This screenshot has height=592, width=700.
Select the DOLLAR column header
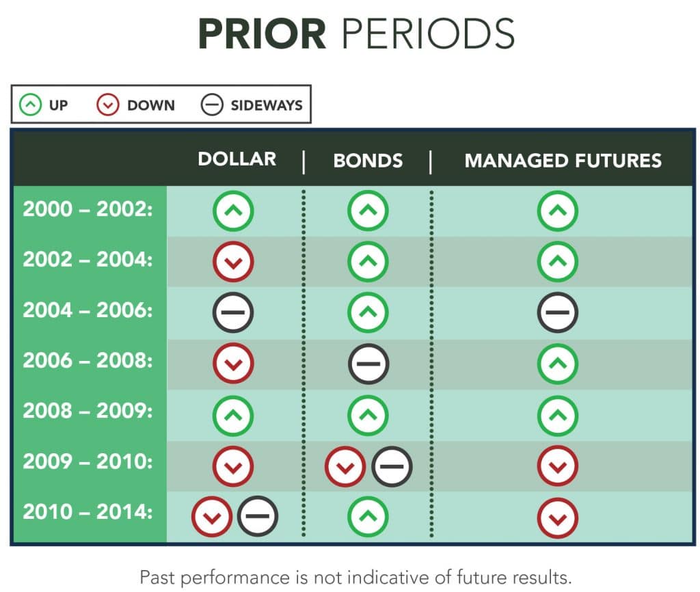click(237, 159)
